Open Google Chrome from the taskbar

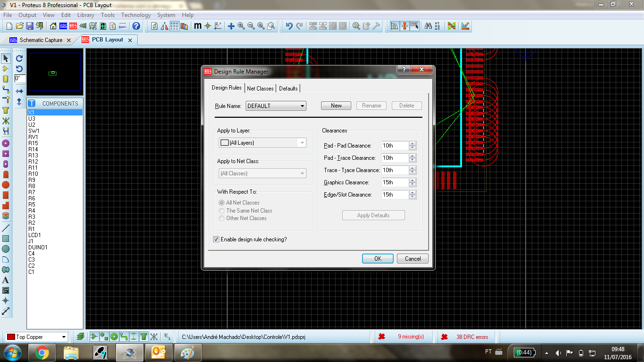pos(41,353)
